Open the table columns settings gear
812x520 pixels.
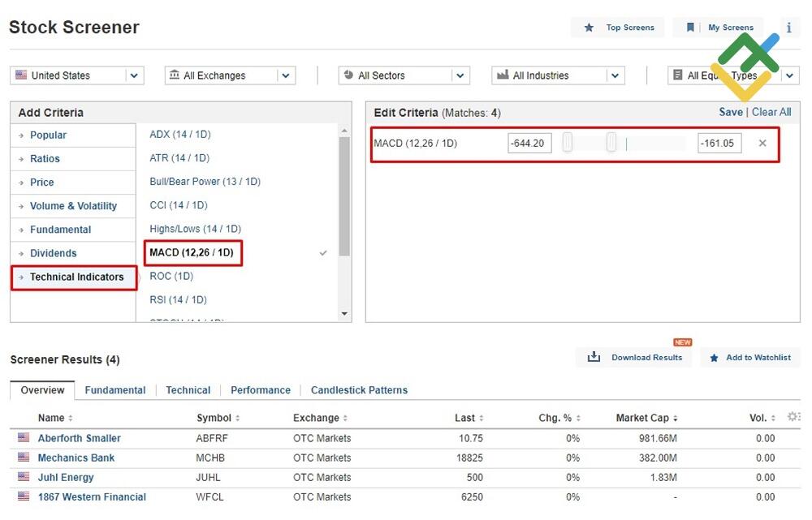(x=793, y=417)
